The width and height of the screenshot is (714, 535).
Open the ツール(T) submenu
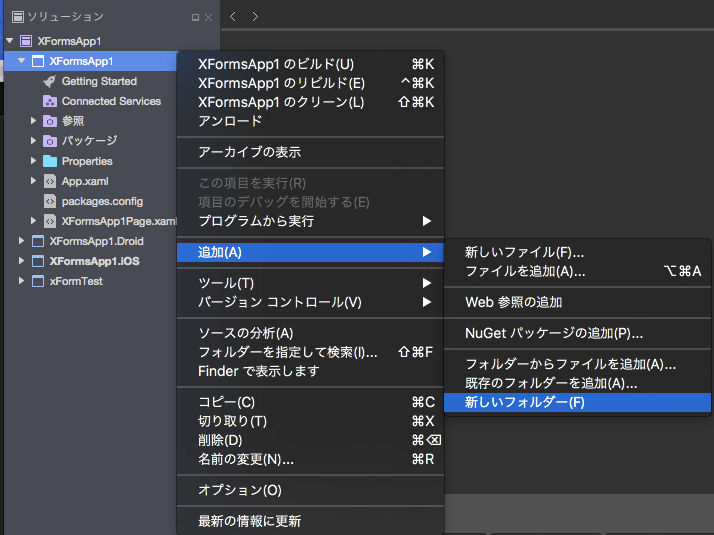(310, 283)
